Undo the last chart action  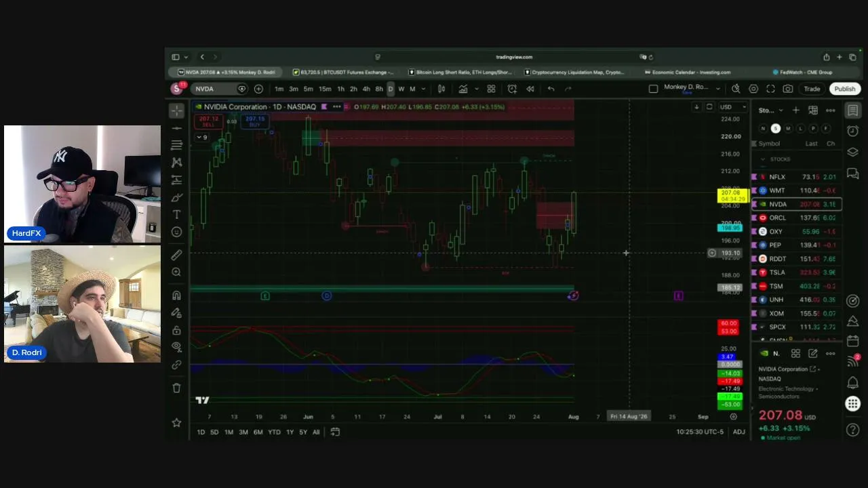551,89
